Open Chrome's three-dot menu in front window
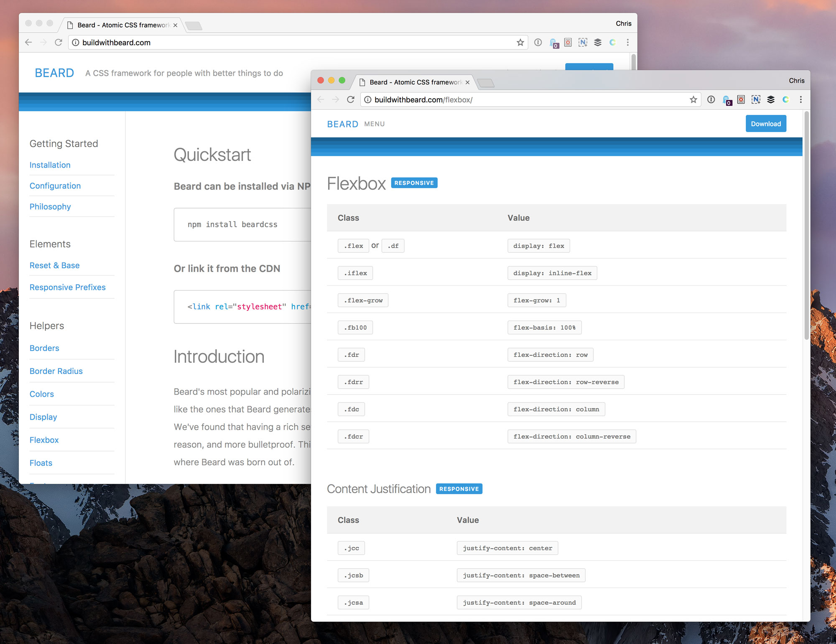 click(801, 99)
